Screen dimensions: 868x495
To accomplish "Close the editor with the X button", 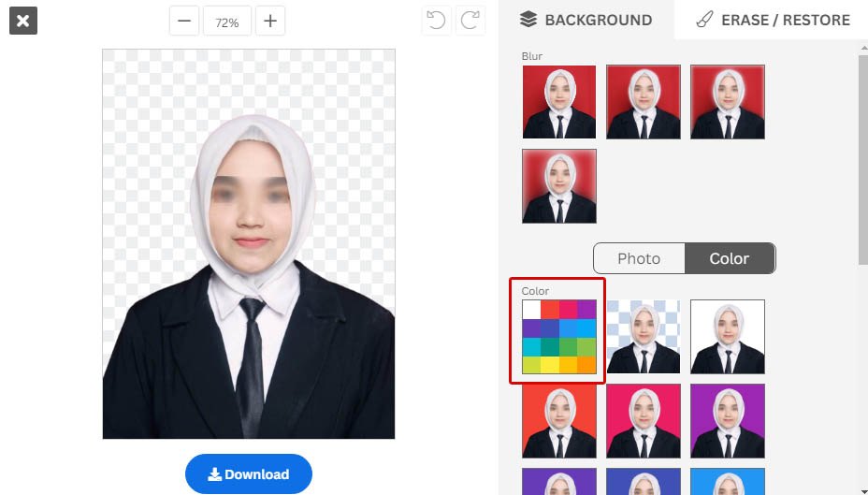I will [x=23, y=21].
